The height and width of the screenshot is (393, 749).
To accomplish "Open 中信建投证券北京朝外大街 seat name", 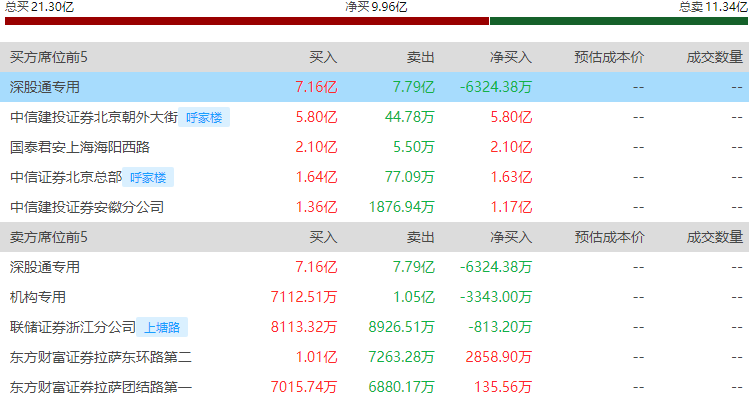I will click(x=94, y=117).
